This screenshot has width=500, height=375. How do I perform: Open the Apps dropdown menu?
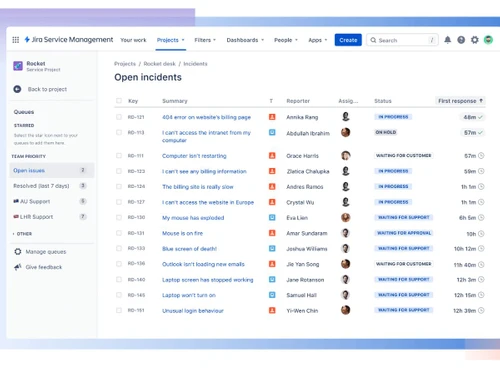318,40
